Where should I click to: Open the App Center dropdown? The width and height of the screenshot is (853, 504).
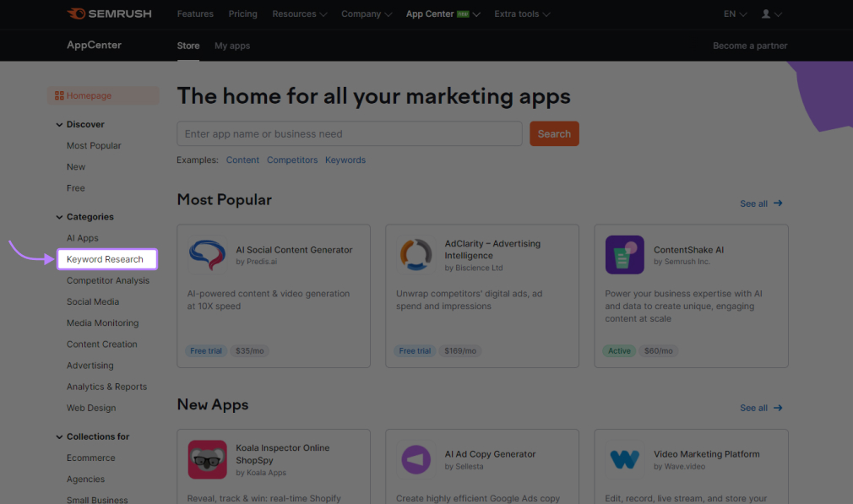tap(443, 14)
